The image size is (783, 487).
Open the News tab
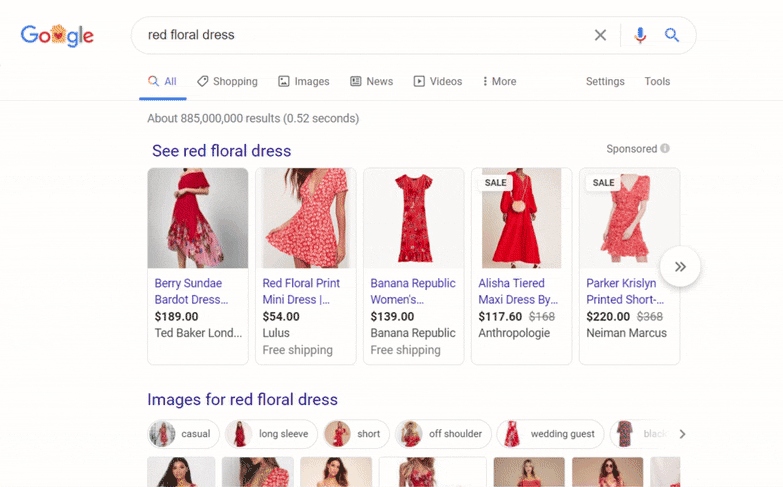click(372, 81)
